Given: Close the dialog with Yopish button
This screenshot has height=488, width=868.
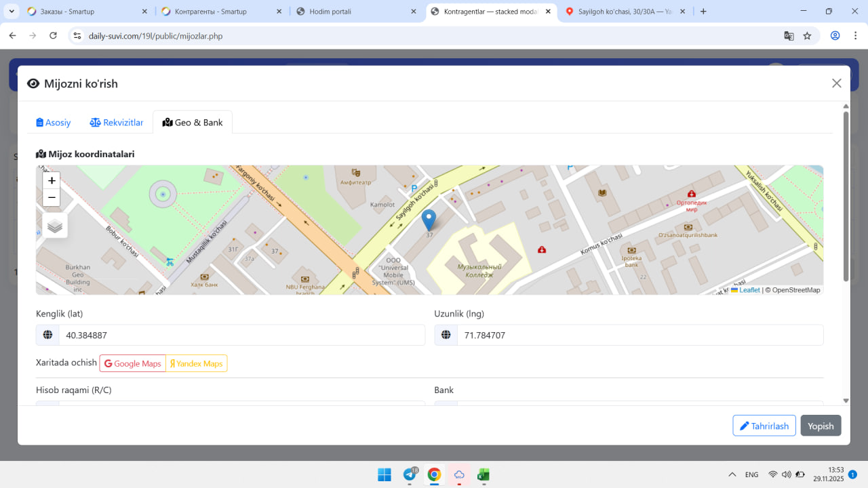Looking at the screenshot, I should click(x=821, y=426).
